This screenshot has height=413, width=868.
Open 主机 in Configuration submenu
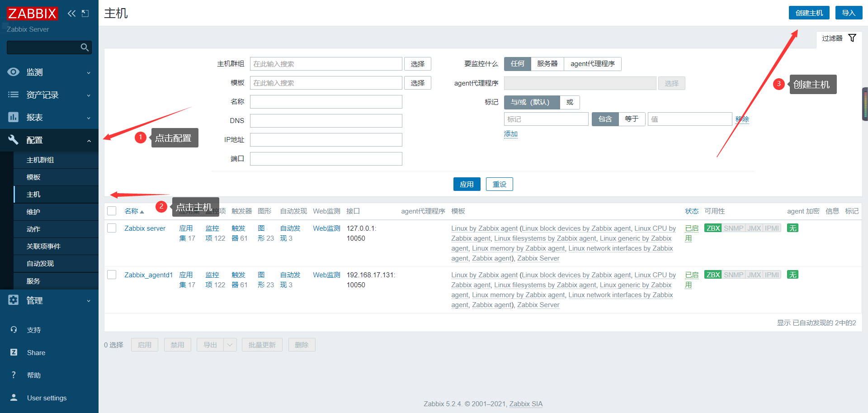coord(56,195)
